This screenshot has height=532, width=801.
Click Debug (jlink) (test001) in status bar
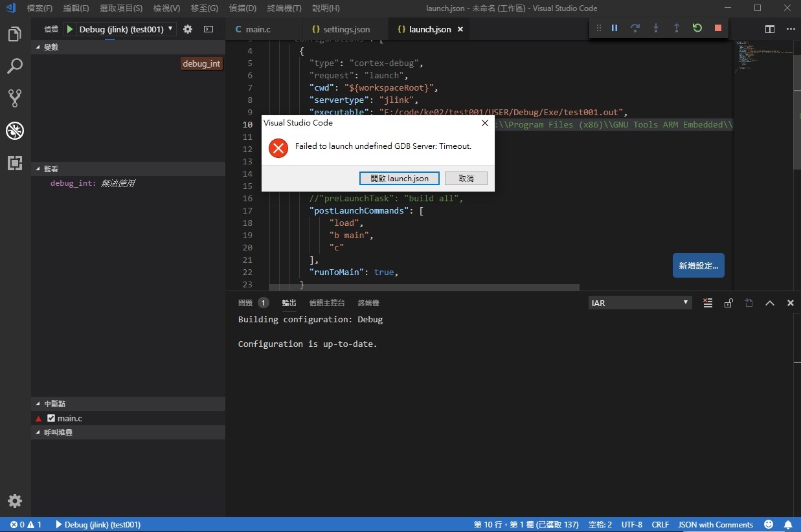(x=98, y=524)
